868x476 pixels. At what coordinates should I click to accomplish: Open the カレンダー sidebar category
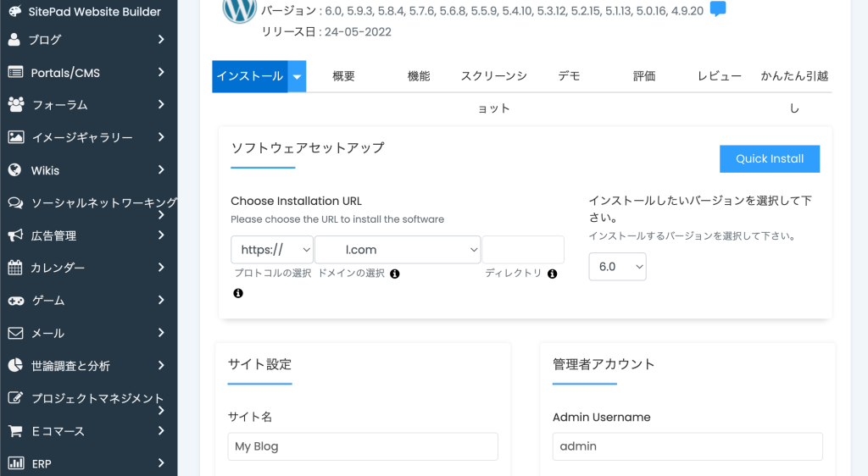(88, 268)
